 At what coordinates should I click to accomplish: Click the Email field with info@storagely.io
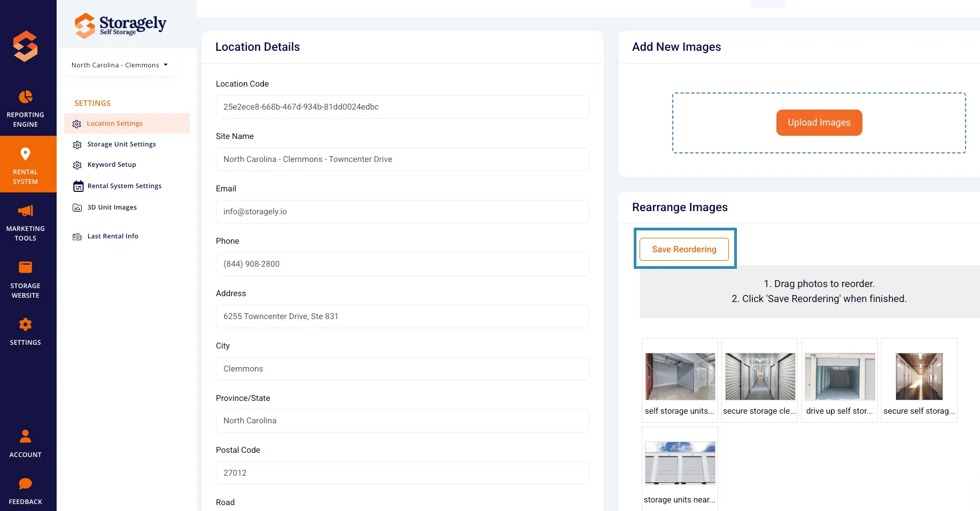tap(402, 212)
